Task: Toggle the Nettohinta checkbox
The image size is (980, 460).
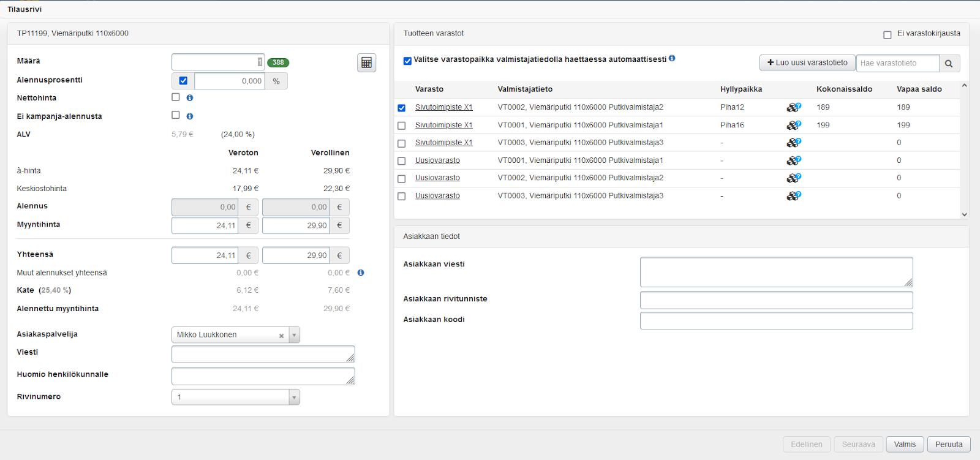Action: [176, 97]
